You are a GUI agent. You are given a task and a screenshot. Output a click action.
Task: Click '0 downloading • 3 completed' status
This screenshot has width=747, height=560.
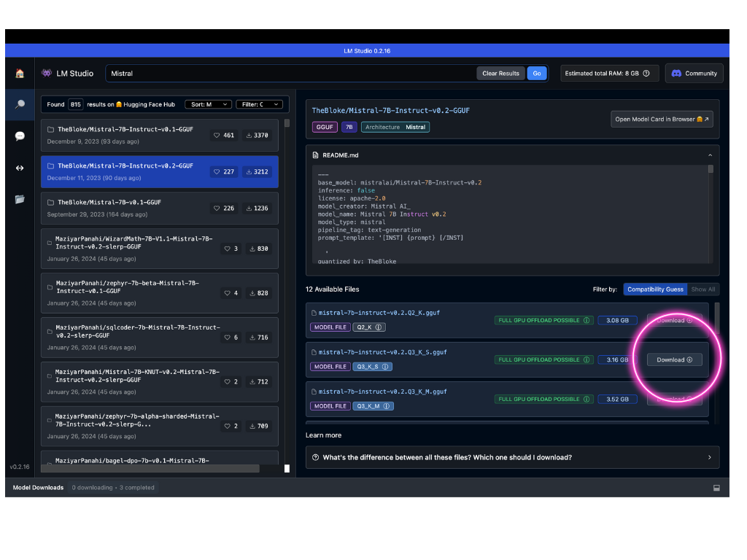tap(113, 488)
